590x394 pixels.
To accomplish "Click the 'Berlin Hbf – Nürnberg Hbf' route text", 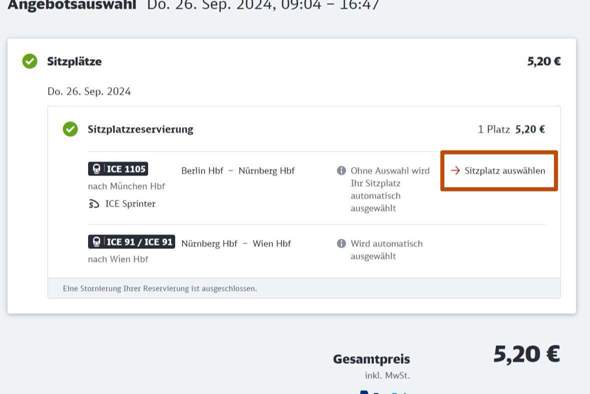I will pyautogui.click(x=238, y=171).
